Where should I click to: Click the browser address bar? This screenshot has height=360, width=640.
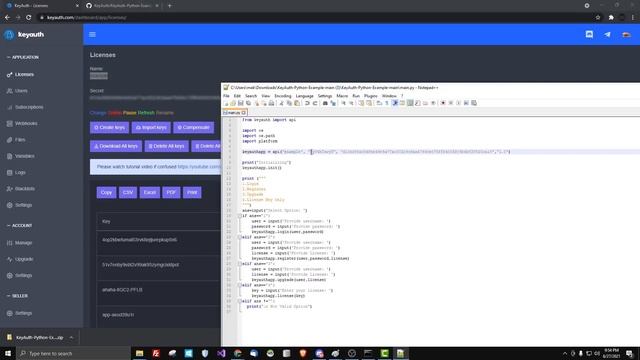pyautogui.click(x=314, y=18)
